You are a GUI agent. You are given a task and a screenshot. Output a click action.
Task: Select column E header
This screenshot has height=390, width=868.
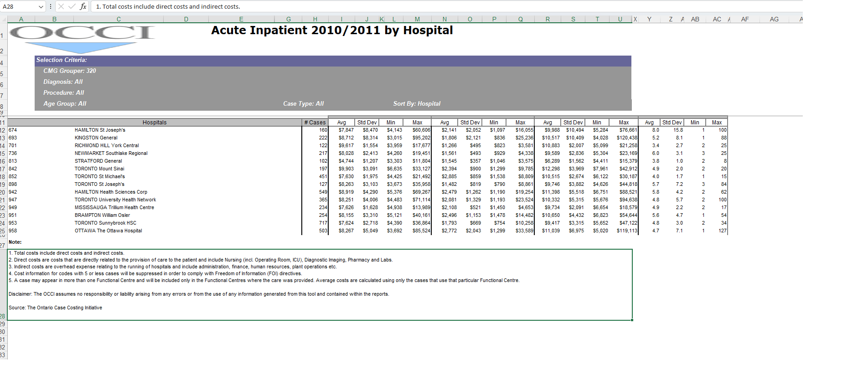click(x=241, y=19)
